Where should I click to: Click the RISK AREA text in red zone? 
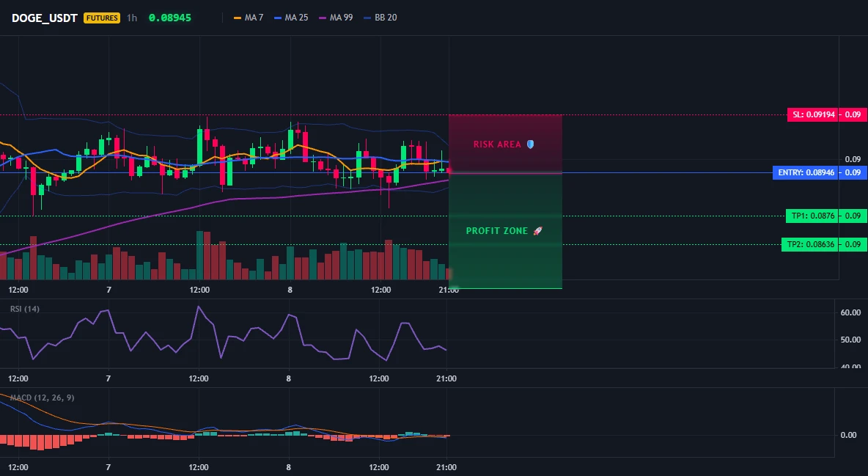coord(497,144)
